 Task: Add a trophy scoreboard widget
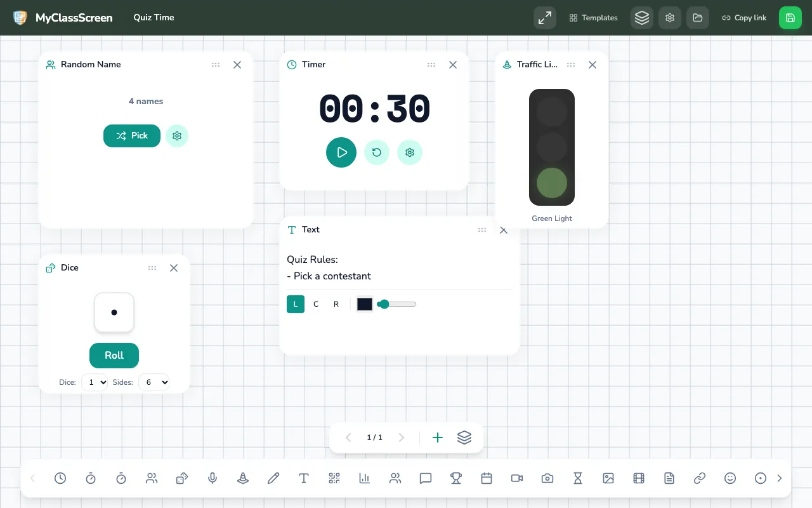(x=456, y=478)
